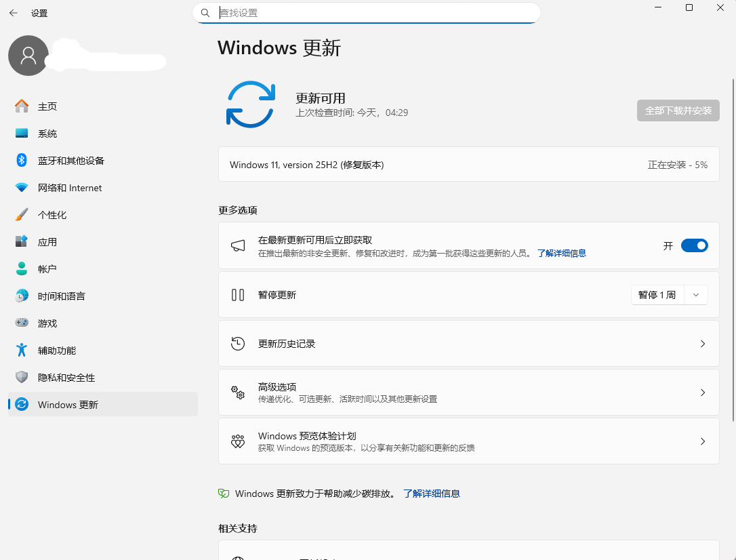Open Windows 预览体验计划 via its chevron
This screenshot has width=736, height=560.
tap(703, 441)
